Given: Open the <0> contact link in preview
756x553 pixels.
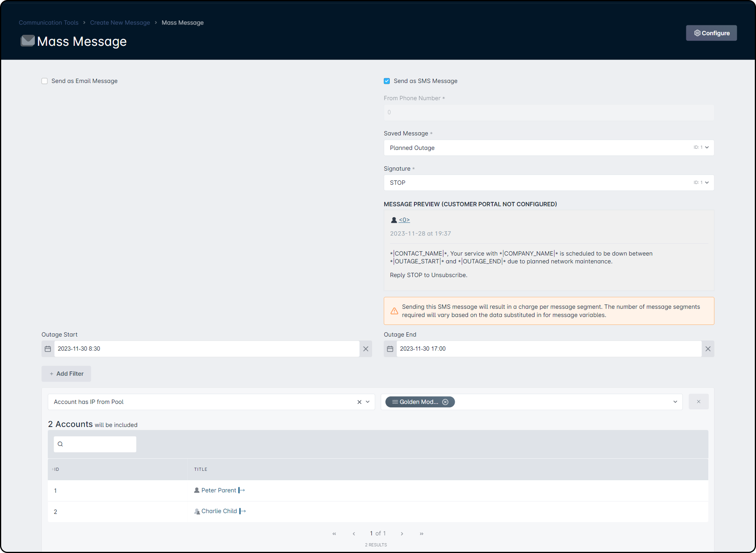Looking at the screenshot, I should 404,220.
